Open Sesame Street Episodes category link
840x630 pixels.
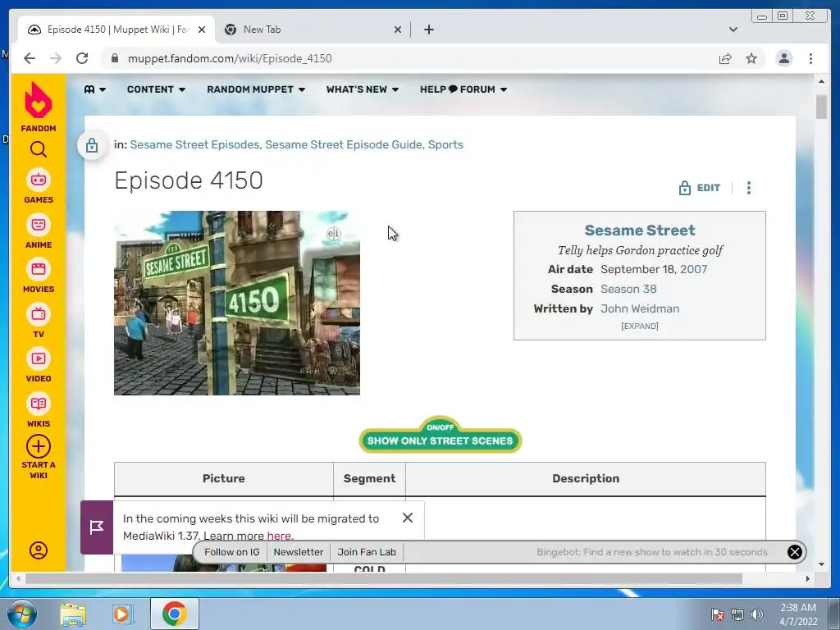tap(194, 144)
